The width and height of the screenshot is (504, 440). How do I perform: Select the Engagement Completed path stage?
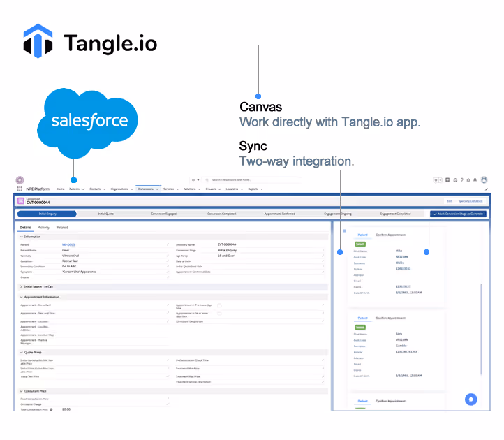pos(395,214)
